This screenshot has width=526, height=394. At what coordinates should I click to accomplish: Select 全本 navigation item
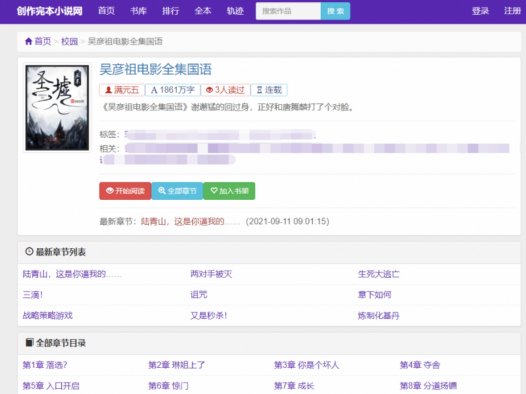tap(203, 11)
